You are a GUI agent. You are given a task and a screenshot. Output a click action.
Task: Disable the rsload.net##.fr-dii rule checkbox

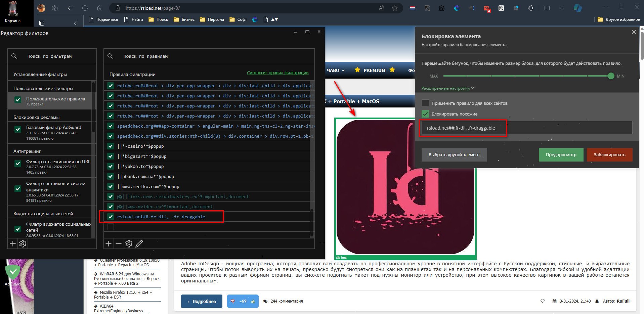pos(111,217)
